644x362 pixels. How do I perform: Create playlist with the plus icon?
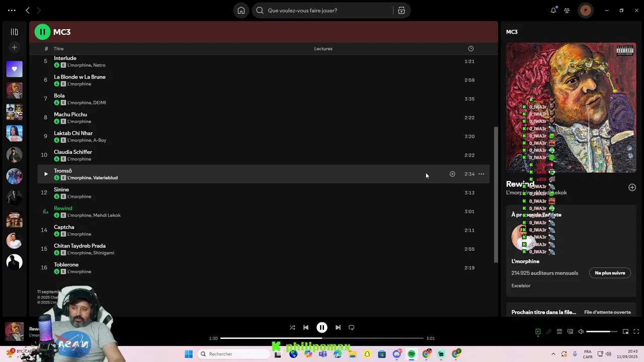click(14, 47)
